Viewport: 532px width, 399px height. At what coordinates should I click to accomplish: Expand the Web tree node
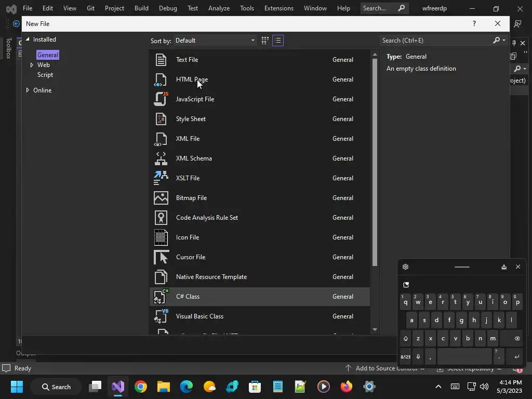click(x=32, y=65)
